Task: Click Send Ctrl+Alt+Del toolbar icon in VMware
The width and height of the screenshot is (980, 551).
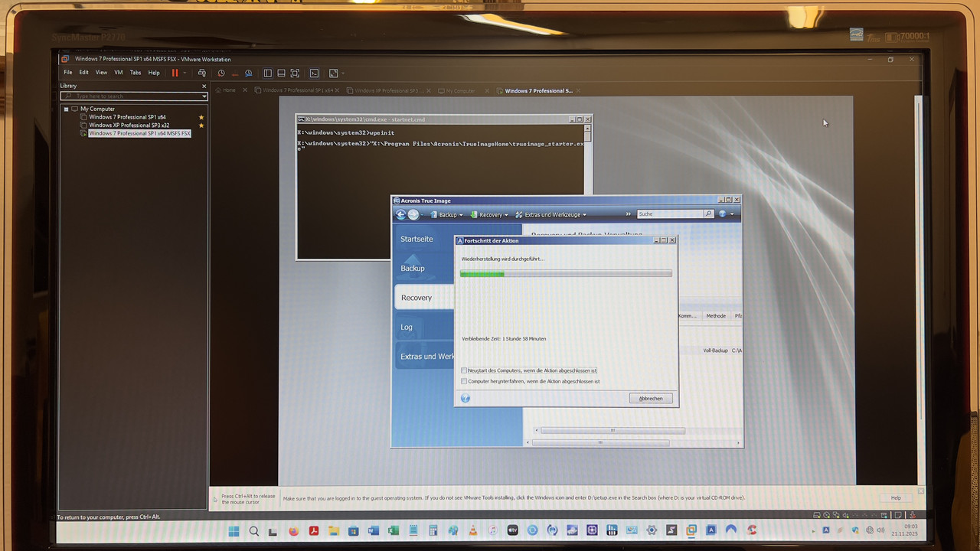Action: [201, 73]
